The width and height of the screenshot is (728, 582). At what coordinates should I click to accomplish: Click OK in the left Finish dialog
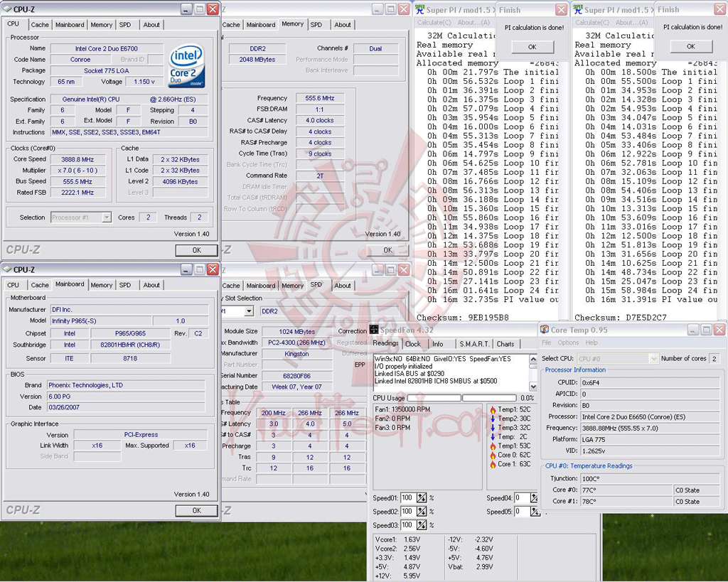click(532, 47)
